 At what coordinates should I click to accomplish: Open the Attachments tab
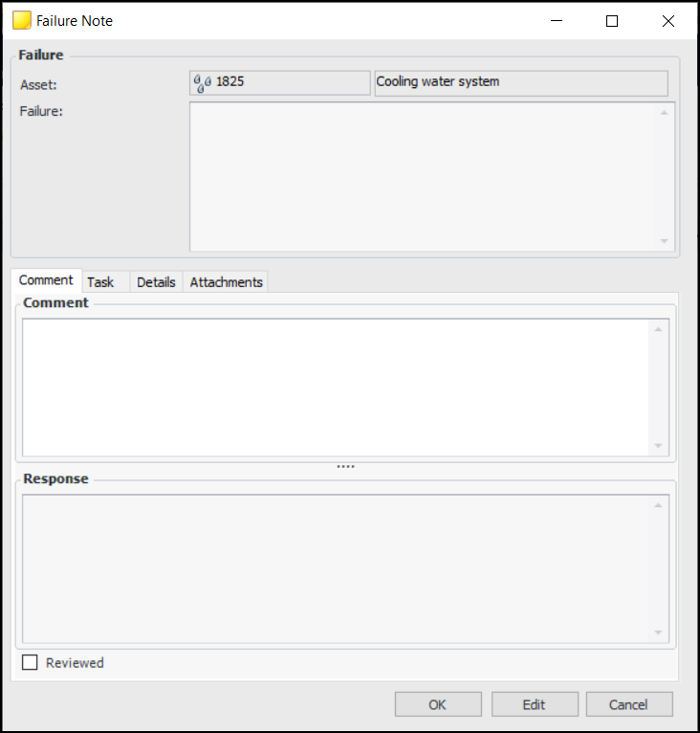pyautogui.click(x=227, y=282)
